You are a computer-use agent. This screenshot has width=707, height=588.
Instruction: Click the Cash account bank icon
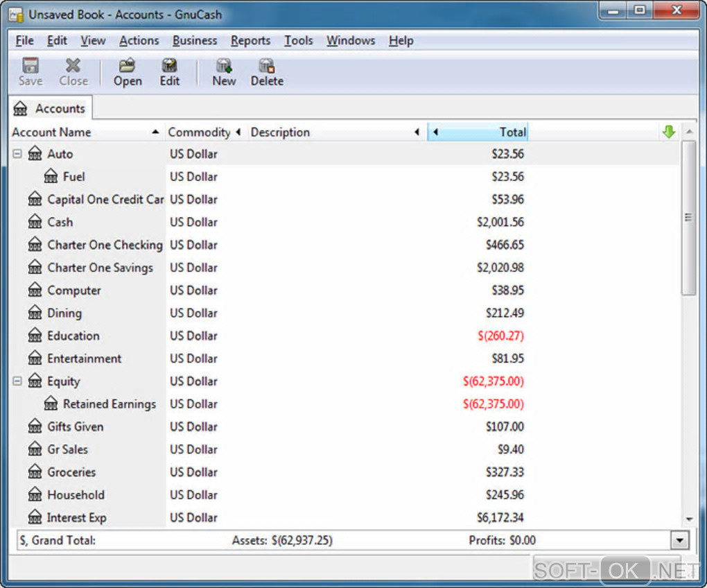coord(35,222)
